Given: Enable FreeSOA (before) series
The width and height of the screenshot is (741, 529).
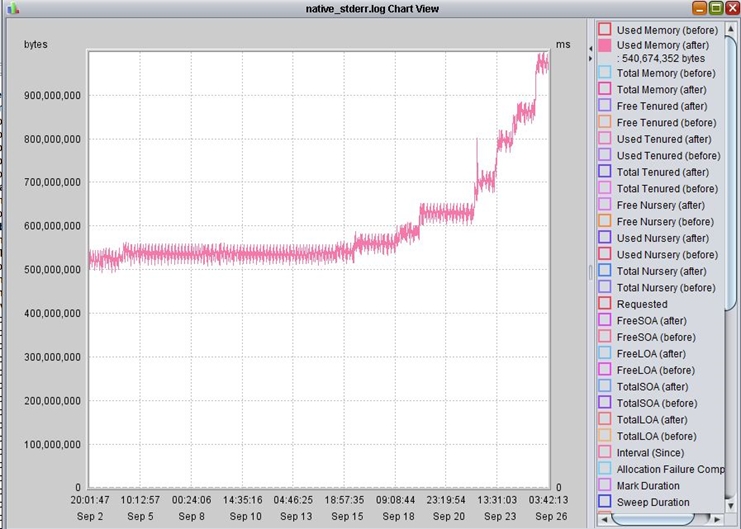Looking at the screenshot, I should (604, 337).
